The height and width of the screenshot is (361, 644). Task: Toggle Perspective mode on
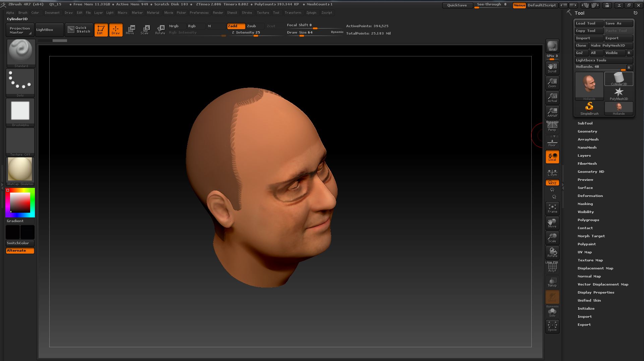pos(552,127)
